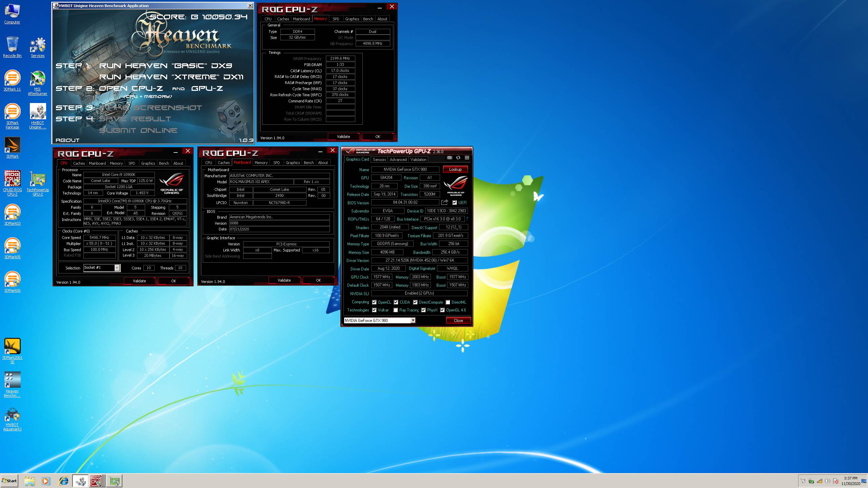This screenshot has width=868, height=488.
Task: Open the Caches tab in the CPU tab CPU-Z window
Action: [x=79, y=163]
